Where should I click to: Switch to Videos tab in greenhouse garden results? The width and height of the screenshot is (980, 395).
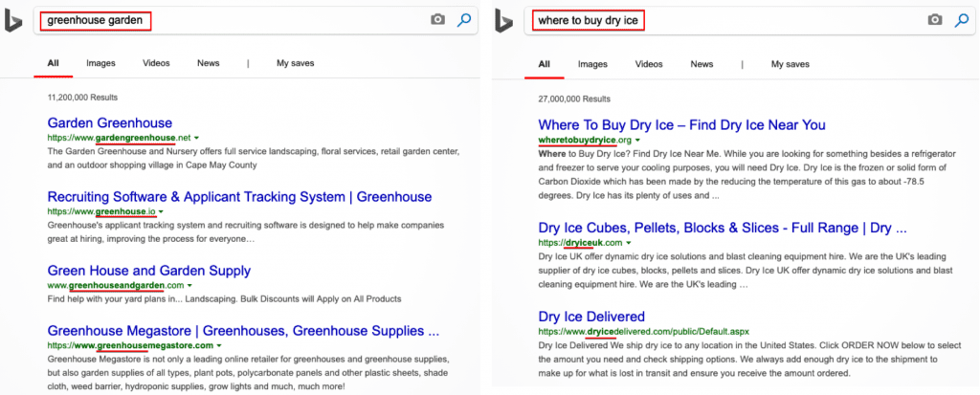(x=156, y=63)
